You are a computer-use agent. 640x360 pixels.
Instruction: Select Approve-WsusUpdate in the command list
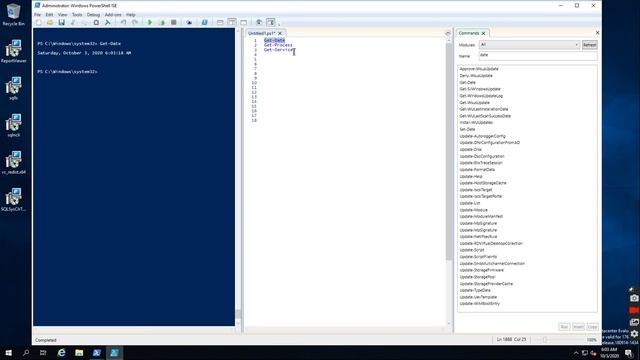click(x=479, y=69)
